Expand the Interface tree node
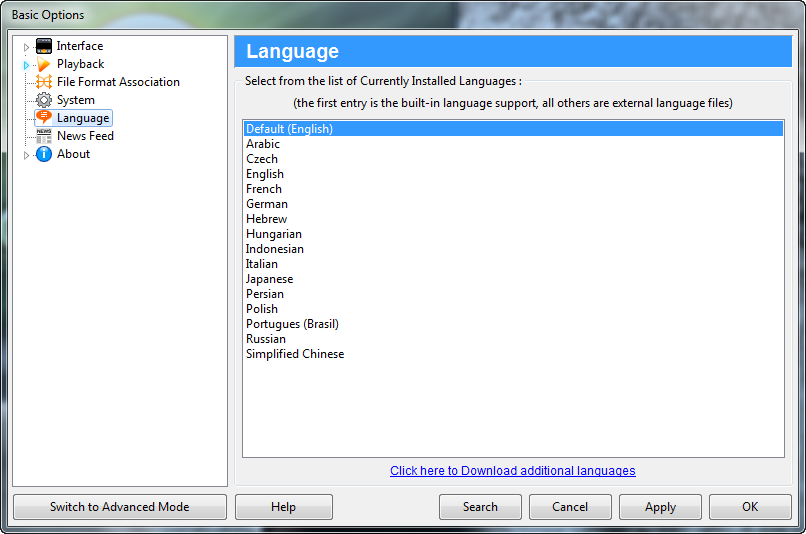This screenshot has height=534, width=806. [26, 47]
